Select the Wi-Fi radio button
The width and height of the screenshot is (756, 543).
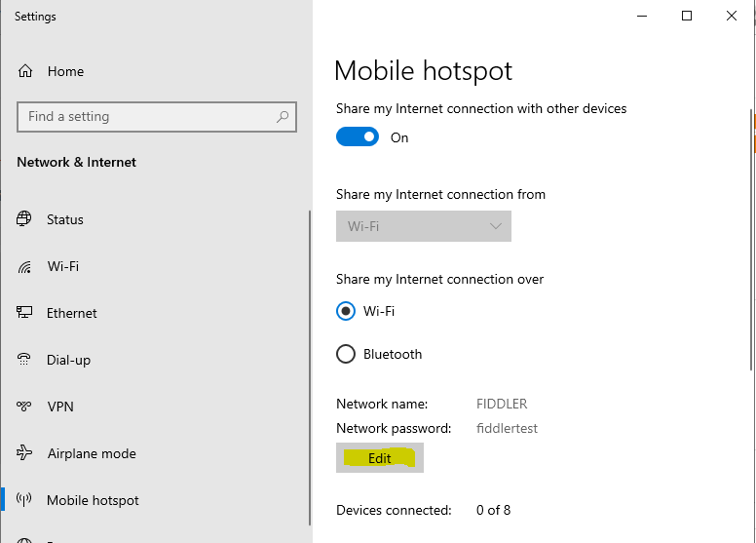pyautogui.click(x=346, y=311)
